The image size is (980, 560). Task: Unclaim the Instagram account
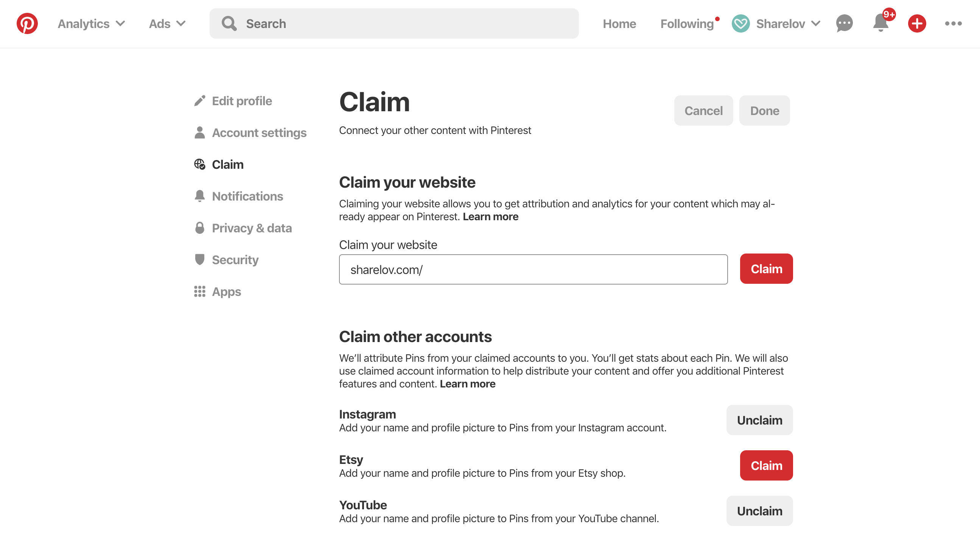click(759, 420)
